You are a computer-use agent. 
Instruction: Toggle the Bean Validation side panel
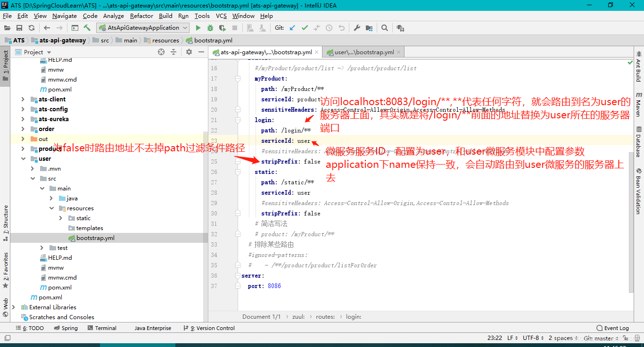639,191
